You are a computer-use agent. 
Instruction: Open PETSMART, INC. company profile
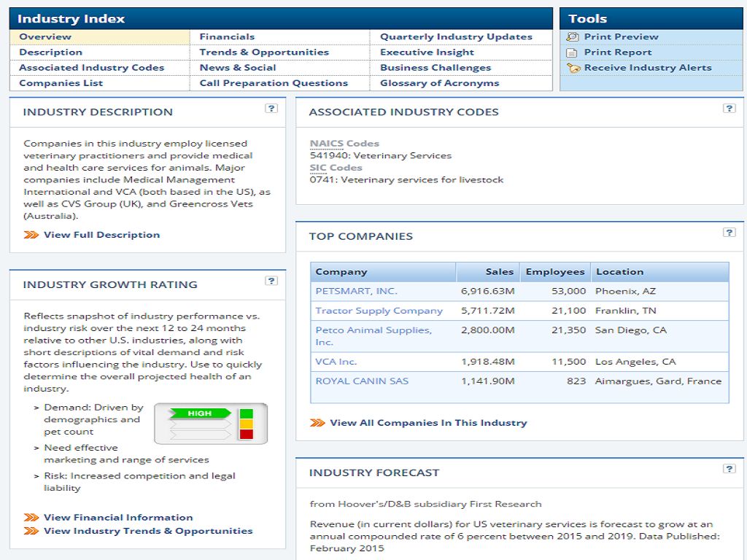(356, 291)
